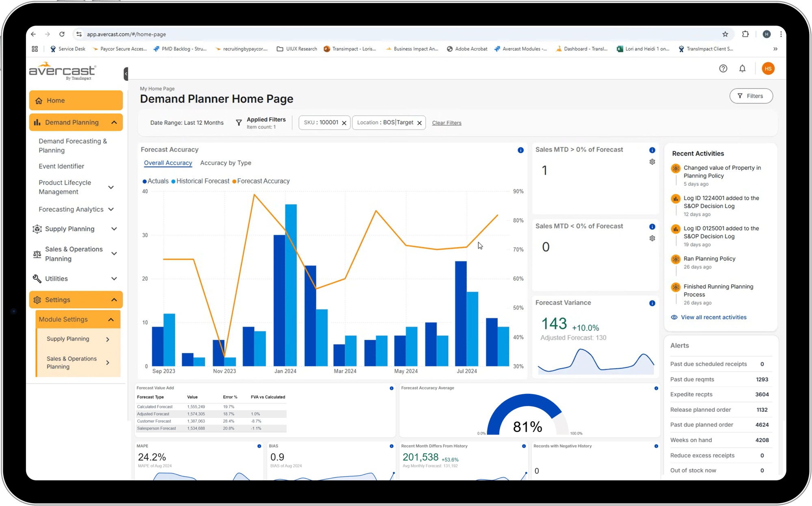Click the browser back arrow

point(33,34)
